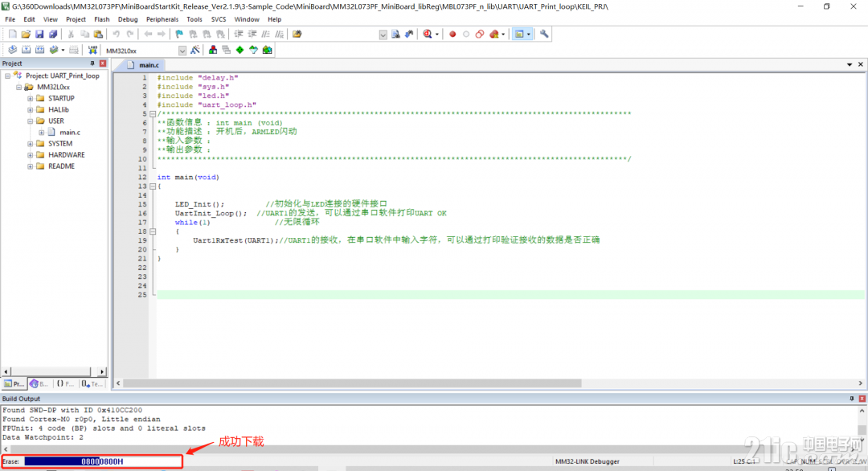868x471 pixels.
Task: Open batch build dropdown arrow
Action: [63, 50]
